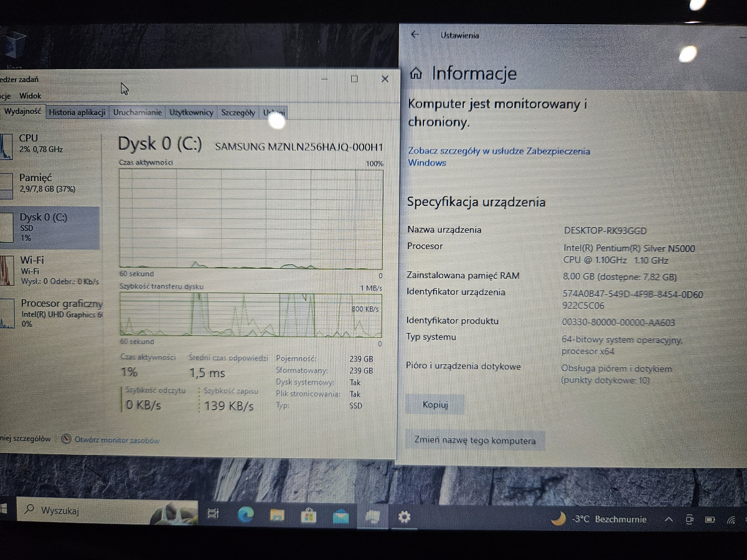Switch to the Użytkownicy tab

(x=192, y=113)
